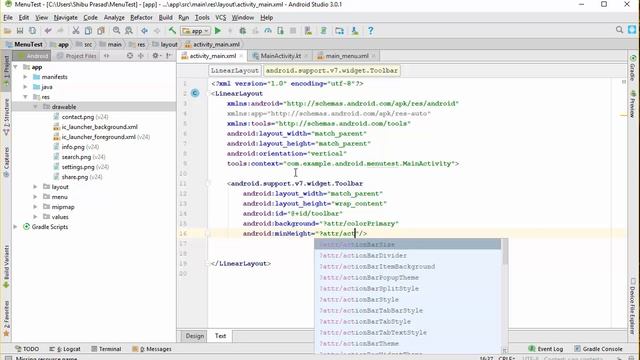Click the Scroll from Source target icon

pyautogui.click(x=130, y=56)
